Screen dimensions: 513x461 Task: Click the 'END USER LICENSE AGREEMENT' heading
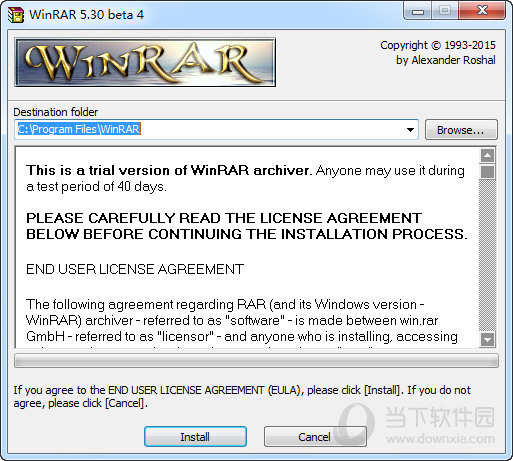(135, 269)
